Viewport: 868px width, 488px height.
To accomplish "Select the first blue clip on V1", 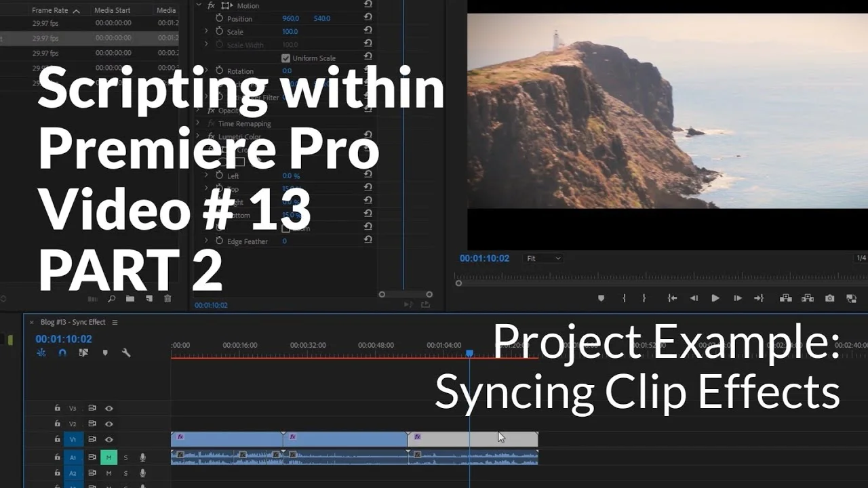I will coord(226,439).
